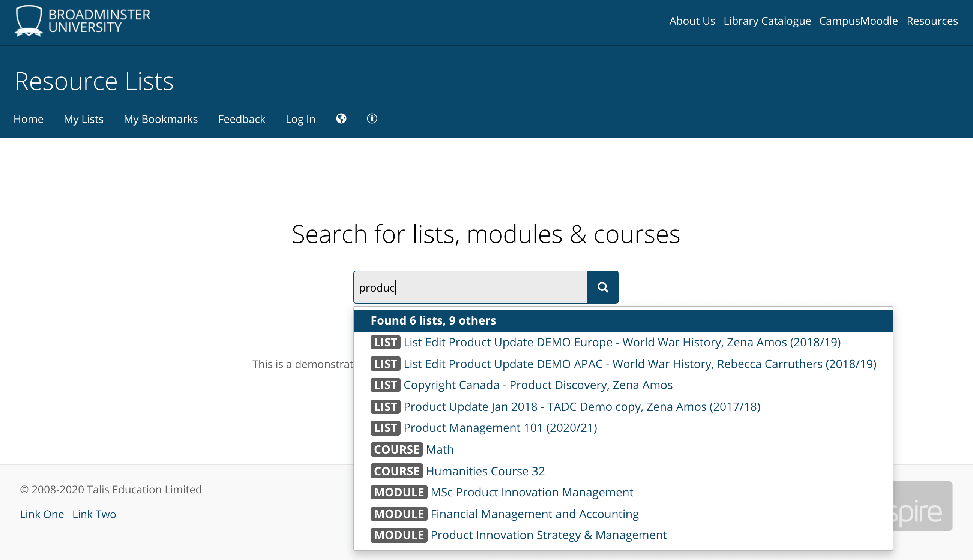Image resolution: width=973 pixels, height=560 pixels.
Task: Click Log In
Action: pos(300,119)
